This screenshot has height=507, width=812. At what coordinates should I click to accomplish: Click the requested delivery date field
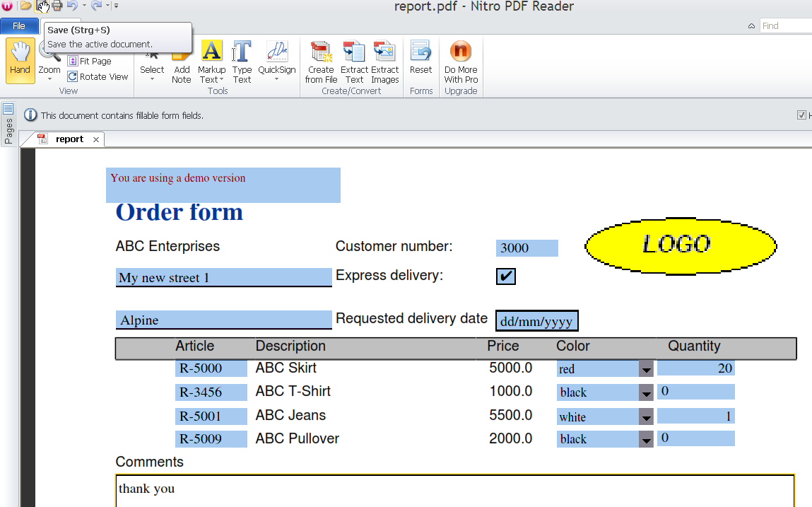(537, 321)
